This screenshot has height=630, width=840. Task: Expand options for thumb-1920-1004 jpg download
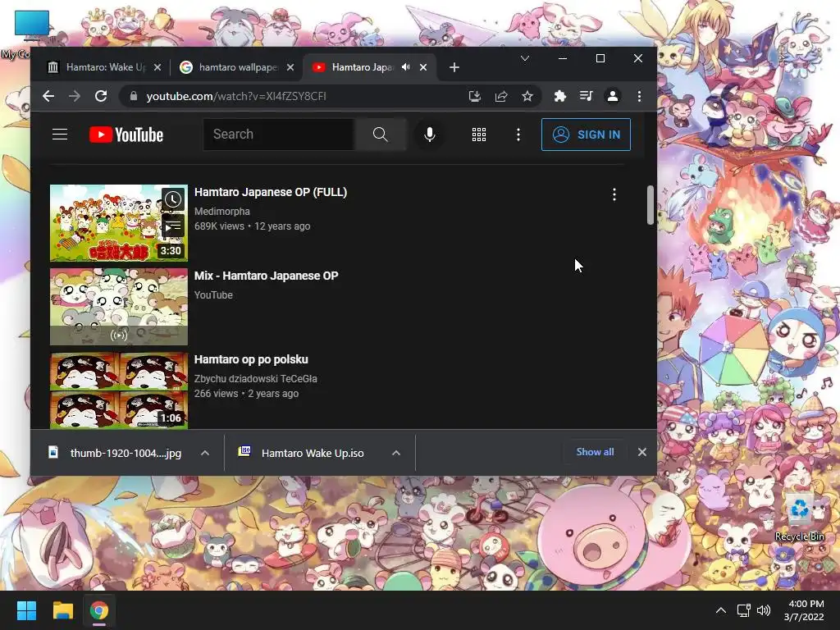(x=204, y=453)
